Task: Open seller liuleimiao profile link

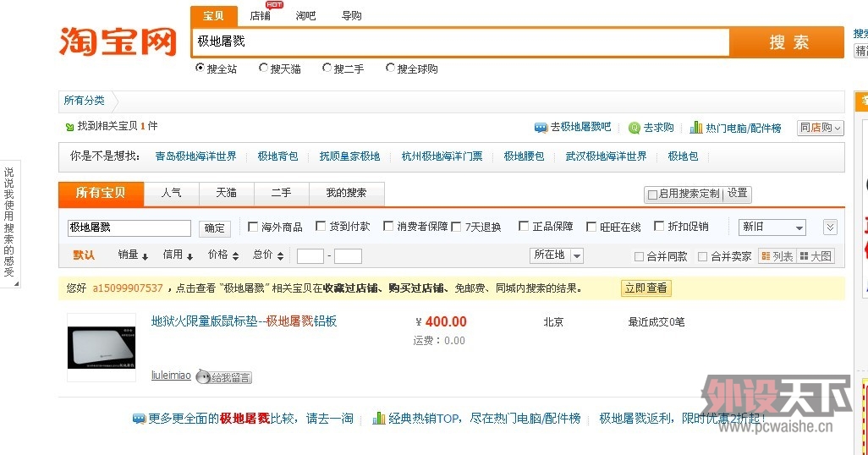Action: tap(171, 376)
